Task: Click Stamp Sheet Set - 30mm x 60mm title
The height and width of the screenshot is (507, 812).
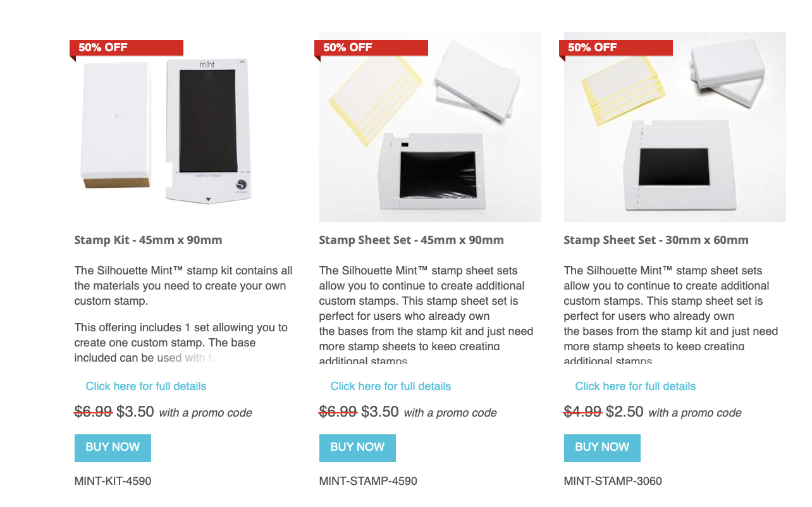Action: [x=656, y=240]
